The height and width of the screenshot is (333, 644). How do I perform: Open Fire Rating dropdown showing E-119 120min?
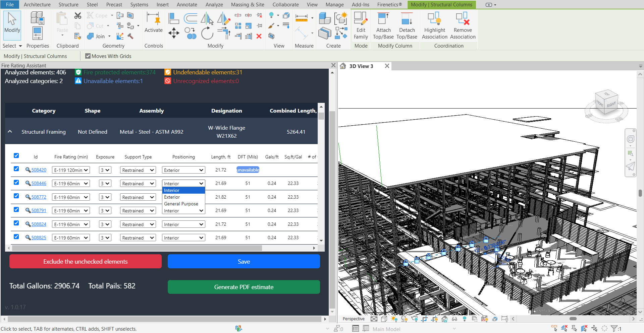coord(71,170)
